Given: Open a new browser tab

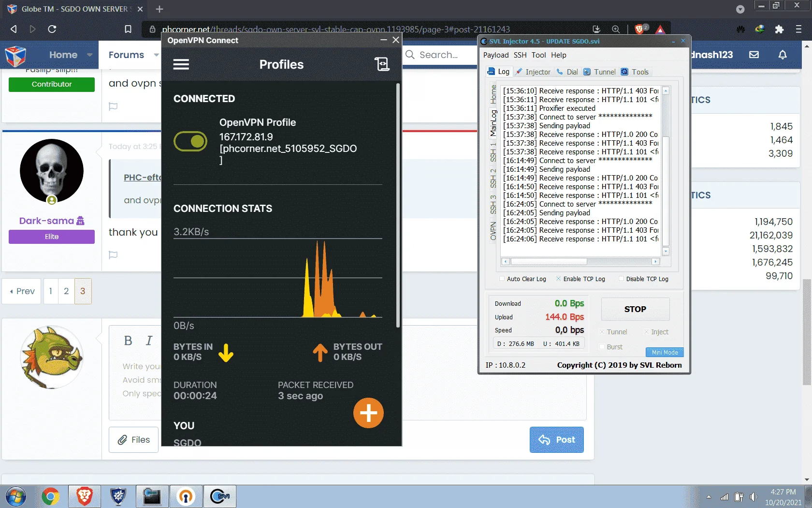Looking at the screenshot, I should tap(159, 9).
